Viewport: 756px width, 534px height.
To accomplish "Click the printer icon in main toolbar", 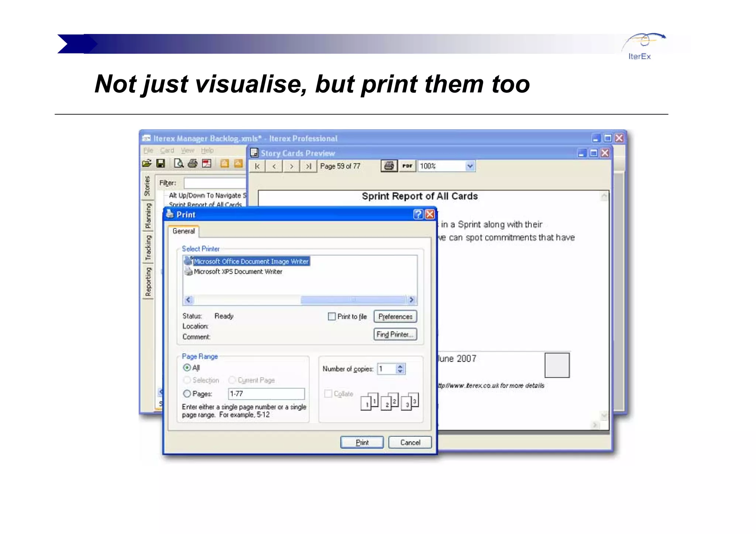I will (x=192, y=163).
